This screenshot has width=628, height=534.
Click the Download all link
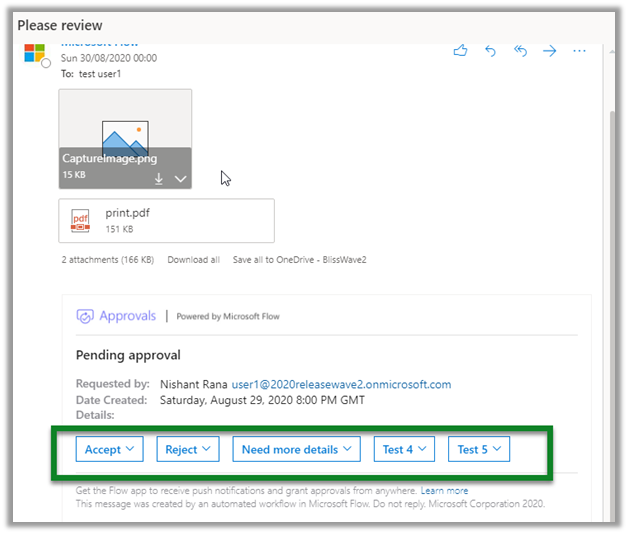[x=193, y=260]
